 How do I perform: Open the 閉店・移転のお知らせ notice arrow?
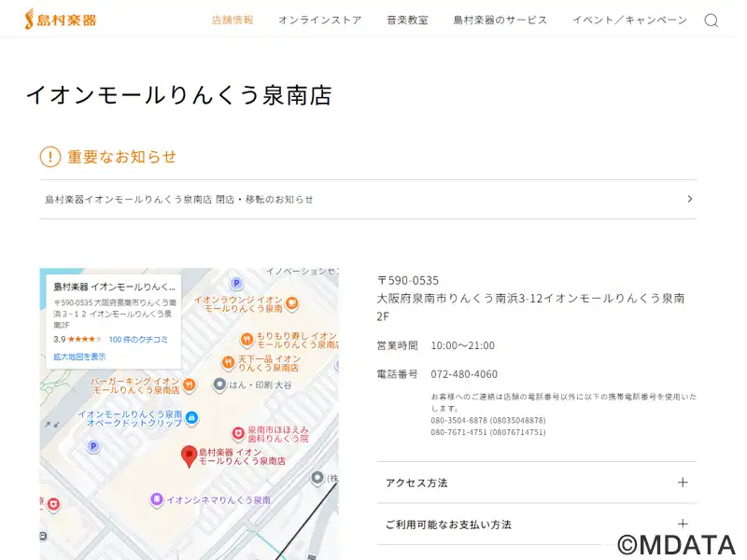[x=689, y=199]
